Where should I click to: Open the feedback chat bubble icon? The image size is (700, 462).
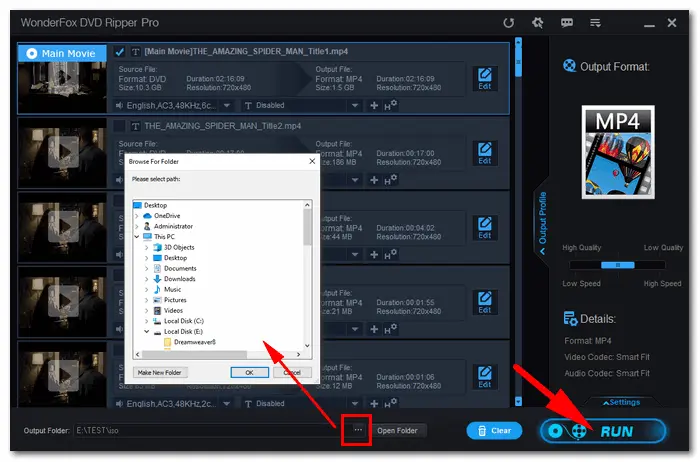click(x=567, y=23)
